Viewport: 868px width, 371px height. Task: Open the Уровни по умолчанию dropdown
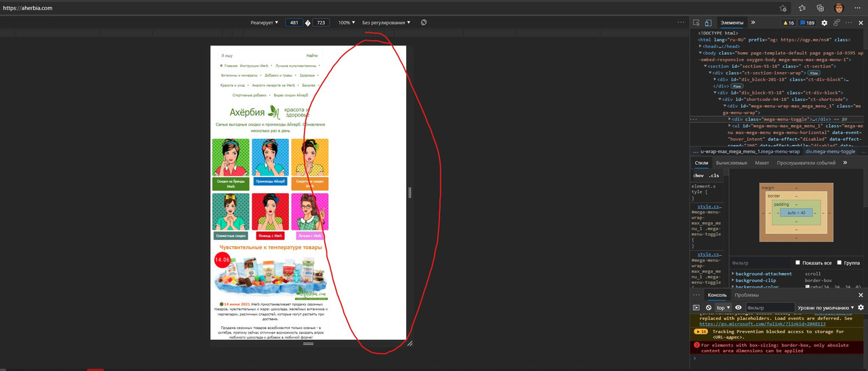[x=826, y=307]
